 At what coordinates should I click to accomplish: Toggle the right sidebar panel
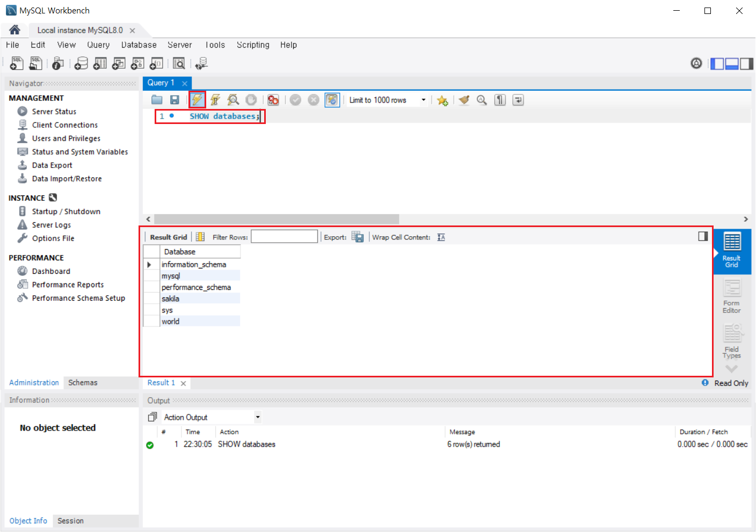coord(747,64)
